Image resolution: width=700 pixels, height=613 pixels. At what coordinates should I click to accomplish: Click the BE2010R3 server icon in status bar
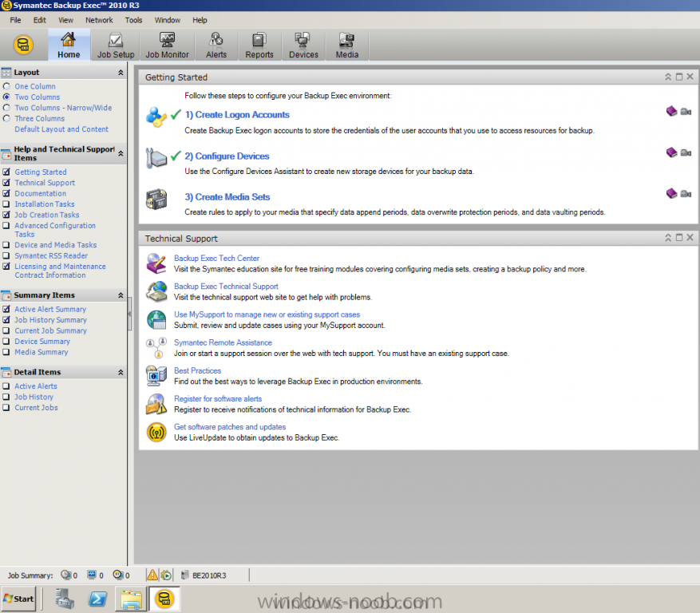185,575
